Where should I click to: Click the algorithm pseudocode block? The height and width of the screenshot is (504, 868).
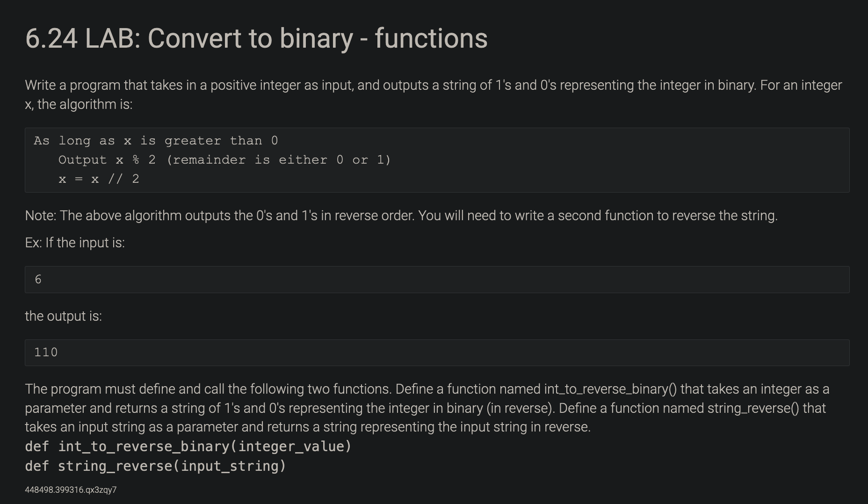pyautogui.click(x=437, y=160)
